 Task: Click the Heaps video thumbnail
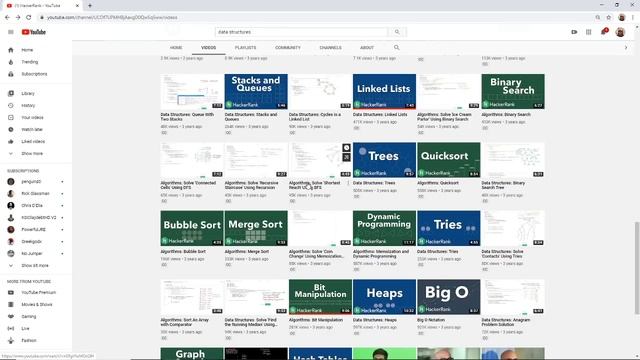click(384, 297)
